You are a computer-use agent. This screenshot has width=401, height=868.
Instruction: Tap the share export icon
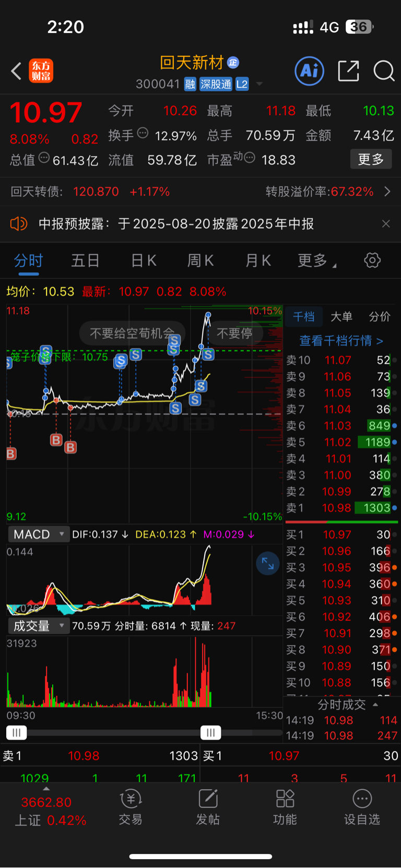[x=348, y=71]
